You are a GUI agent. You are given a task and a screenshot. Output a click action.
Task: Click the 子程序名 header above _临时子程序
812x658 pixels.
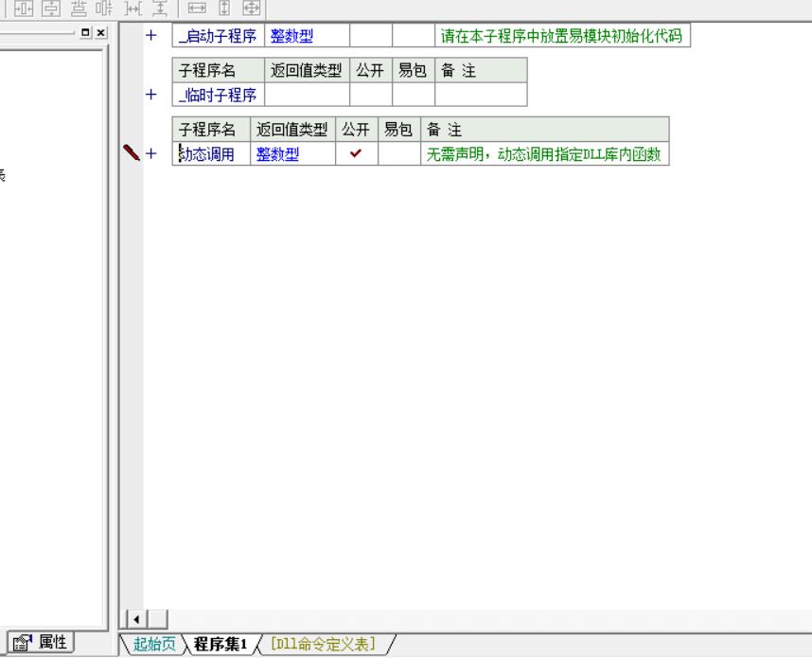218,70
